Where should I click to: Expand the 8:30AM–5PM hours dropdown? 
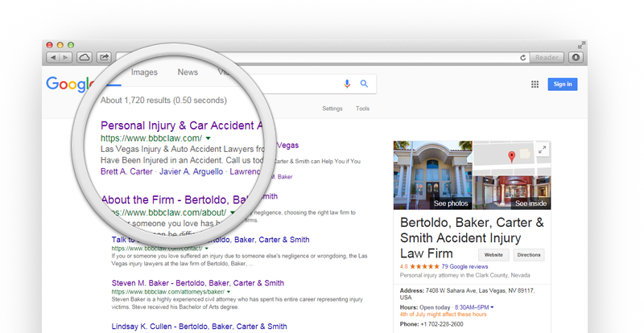pos(474,307)
